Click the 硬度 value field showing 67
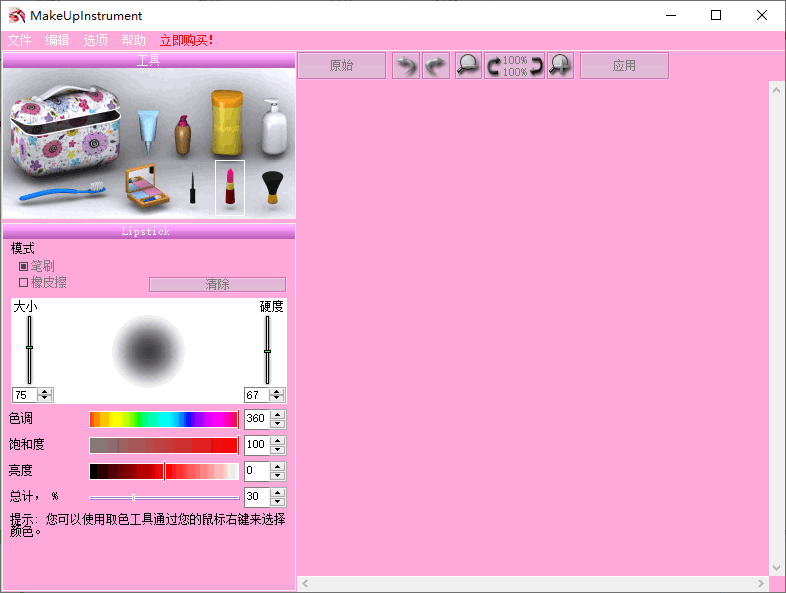The height and width of the screenshot is (593, 786). pos(257,395)
